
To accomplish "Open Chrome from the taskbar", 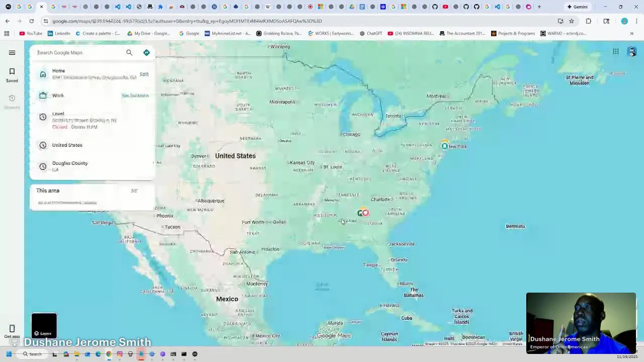I will 109,354.
